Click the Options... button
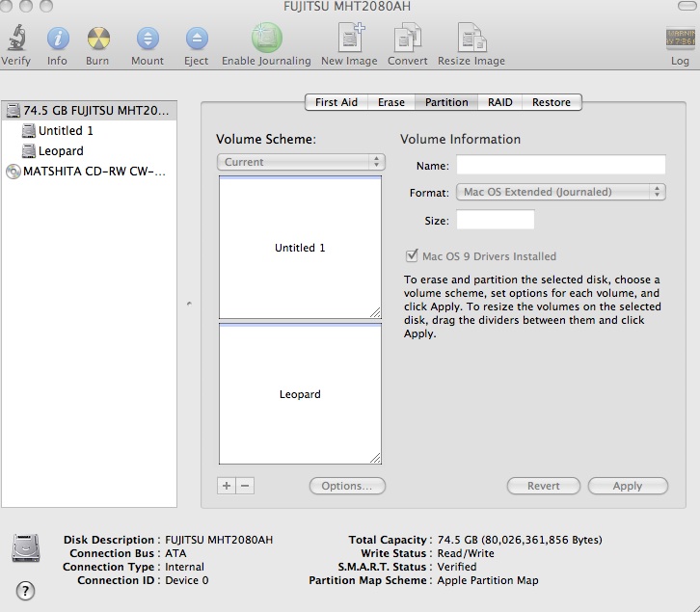 click(x=347, y=486)
